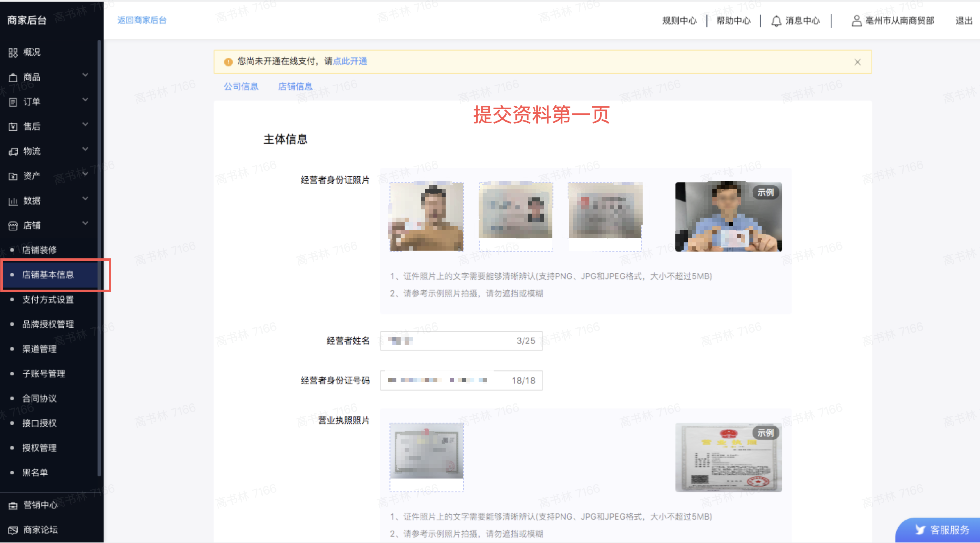Screen dimensions: 980x543
Task: Click the 商家论坛 forum icon
Action: coord(13,530)
